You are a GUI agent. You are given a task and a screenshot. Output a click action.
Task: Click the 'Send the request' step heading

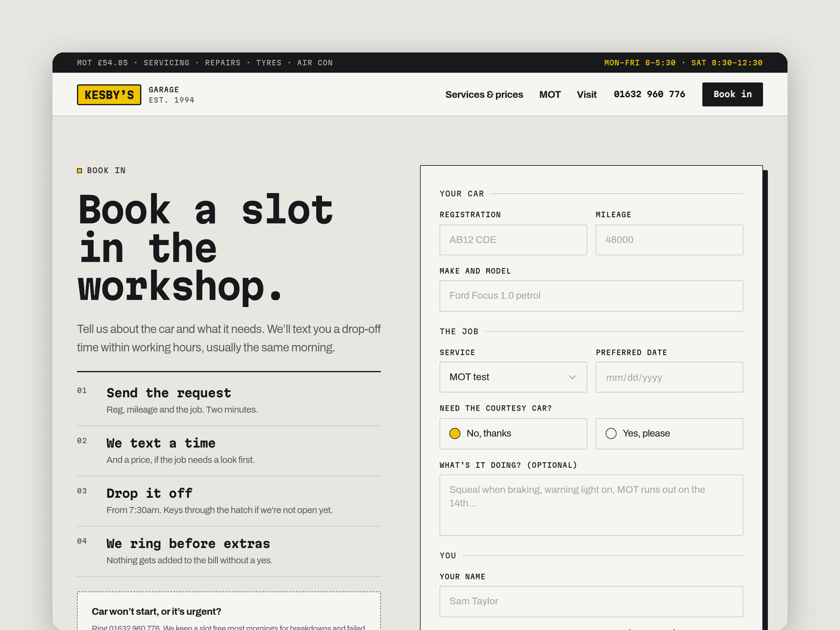[x=169, y=393]
